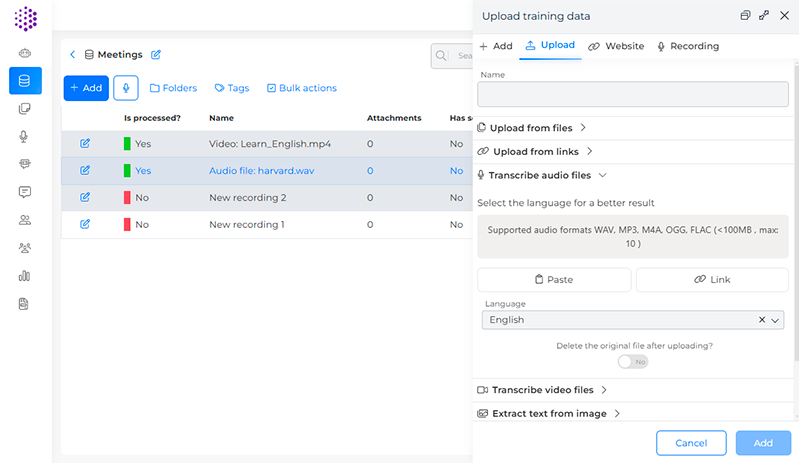
Task: Click the microphone icon in left sidebar
Action: click(x=25, y=136)
